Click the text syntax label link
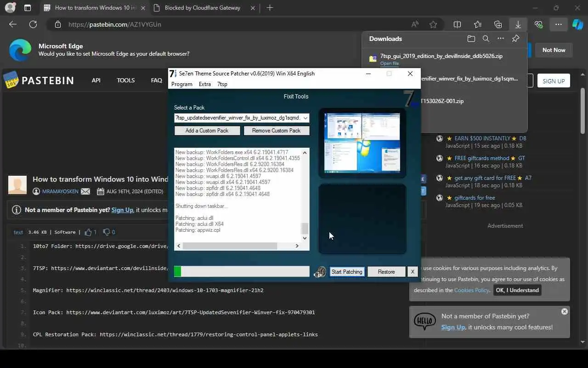The height and width of the screenshot is (368, 588). pyautogui.click(x=18, y=232)
